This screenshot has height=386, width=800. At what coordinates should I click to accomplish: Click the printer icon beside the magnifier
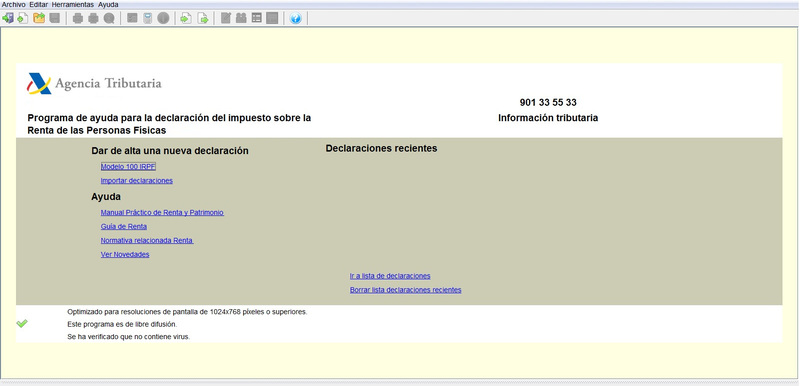click(93, 18)
